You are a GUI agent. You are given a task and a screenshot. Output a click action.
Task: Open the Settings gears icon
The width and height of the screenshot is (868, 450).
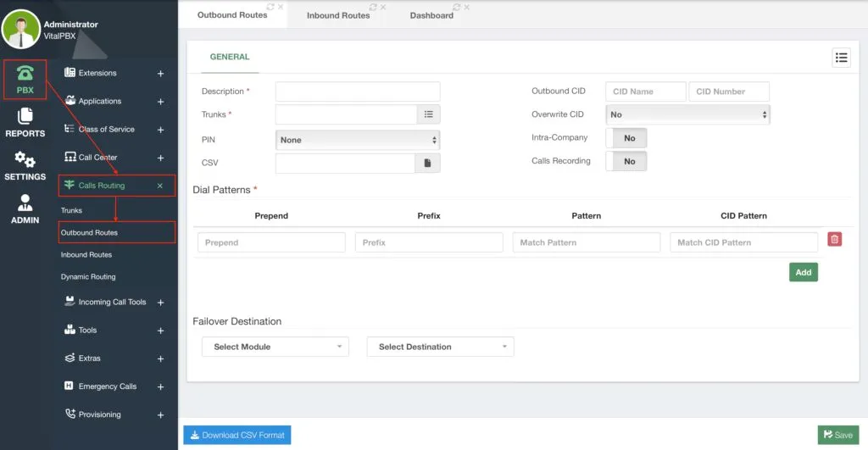pos(25,159)
